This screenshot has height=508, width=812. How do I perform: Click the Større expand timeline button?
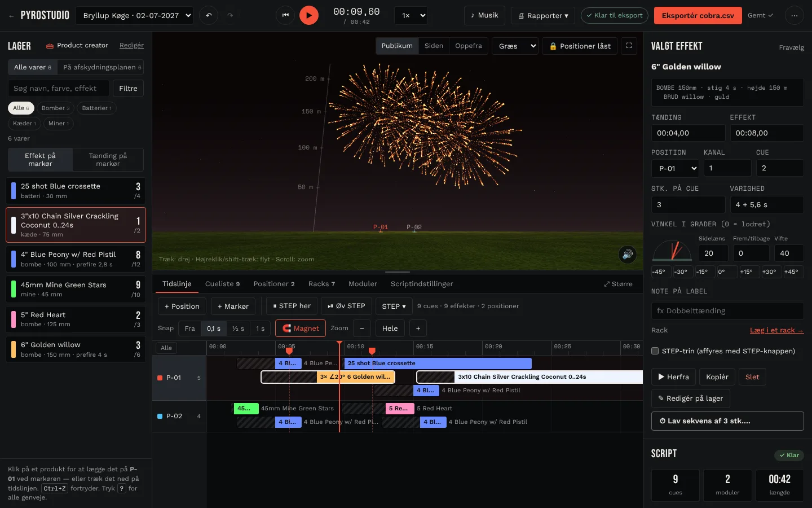coord(618,284)
